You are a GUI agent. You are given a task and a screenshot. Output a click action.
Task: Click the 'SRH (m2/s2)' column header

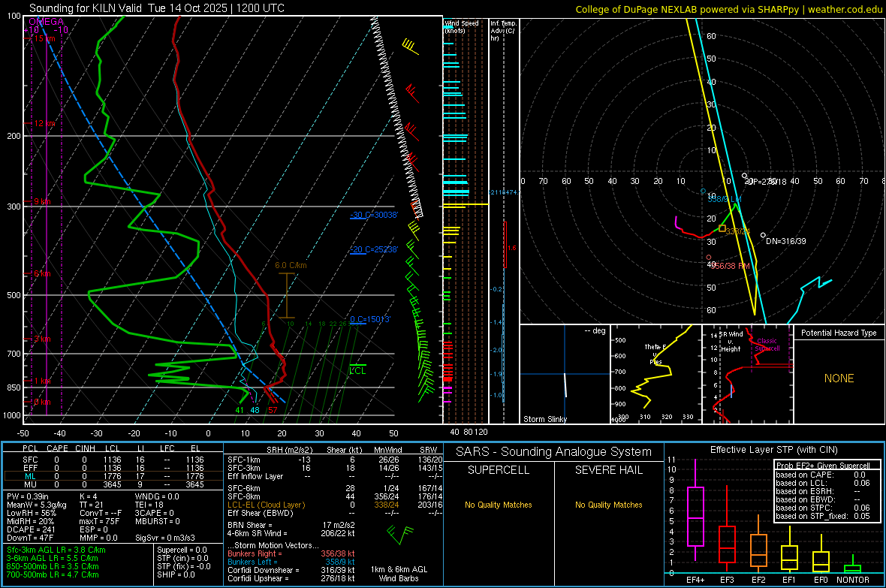289,450
